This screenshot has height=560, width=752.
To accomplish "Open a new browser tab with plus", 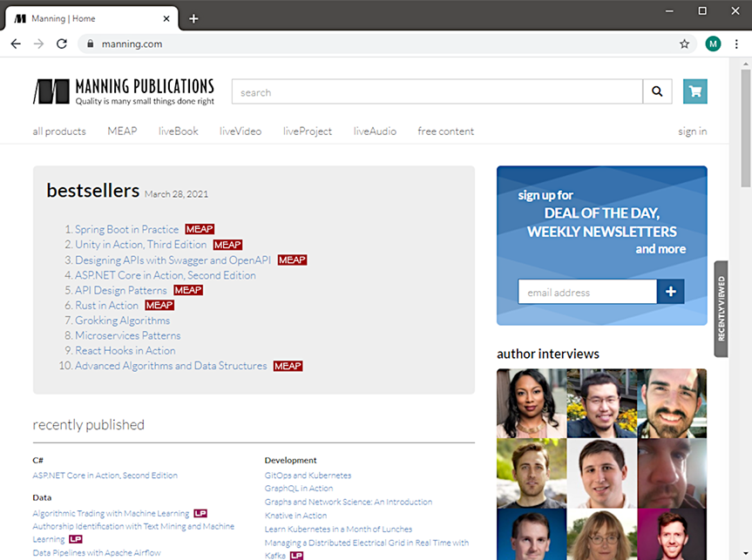I will click(193, 18).
